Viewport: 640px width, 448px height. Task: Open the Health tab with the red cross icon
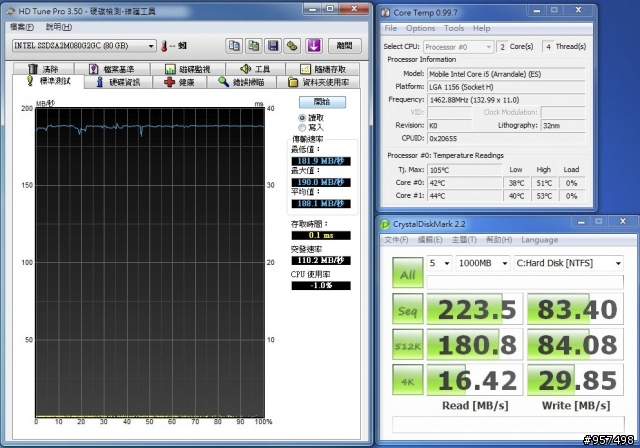pyautogui.click(x=180, y=82)
